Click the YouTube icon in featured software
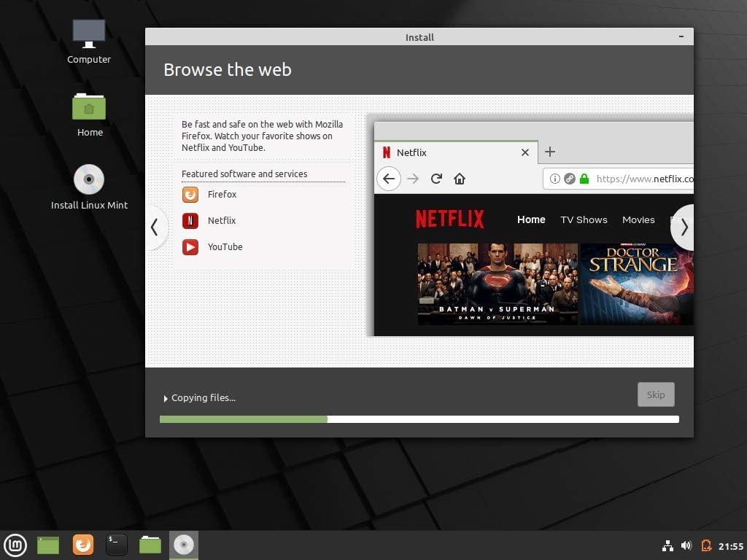Viewport: 747px width, 560px height. coord(190,246)
